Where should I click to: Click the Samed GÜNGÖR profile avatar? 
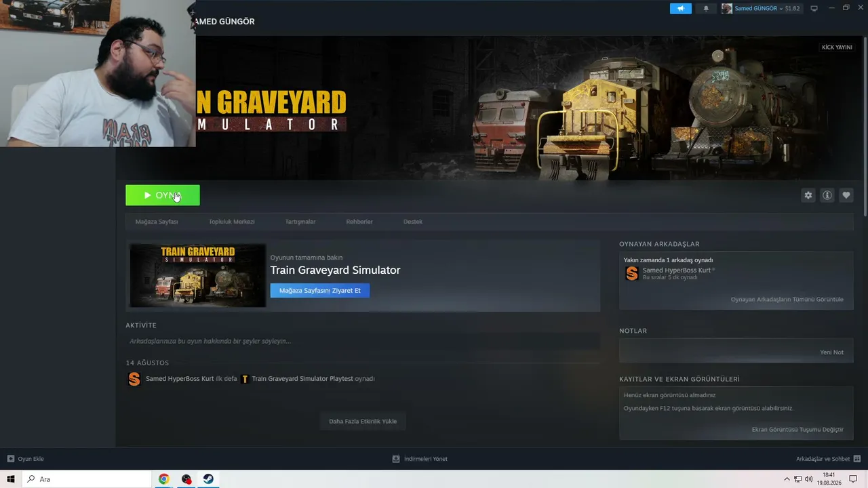727,9
